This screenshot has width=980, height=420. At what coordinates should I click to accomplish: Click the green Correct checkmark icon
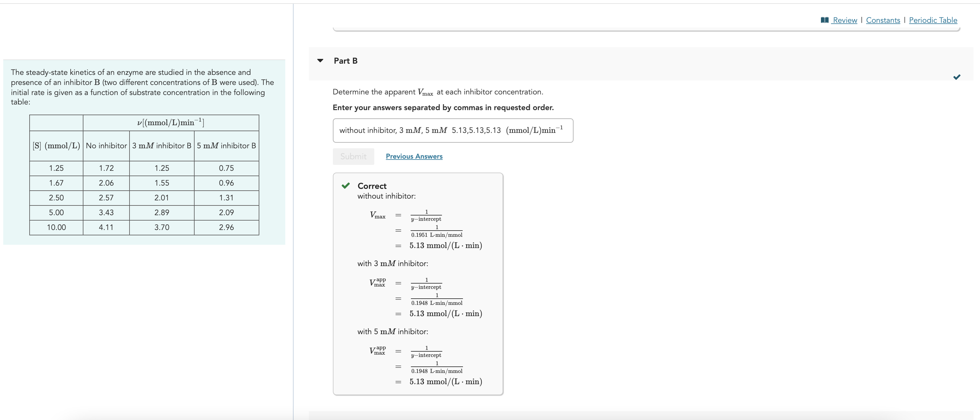pyautogui.click(x=345, y=186)
